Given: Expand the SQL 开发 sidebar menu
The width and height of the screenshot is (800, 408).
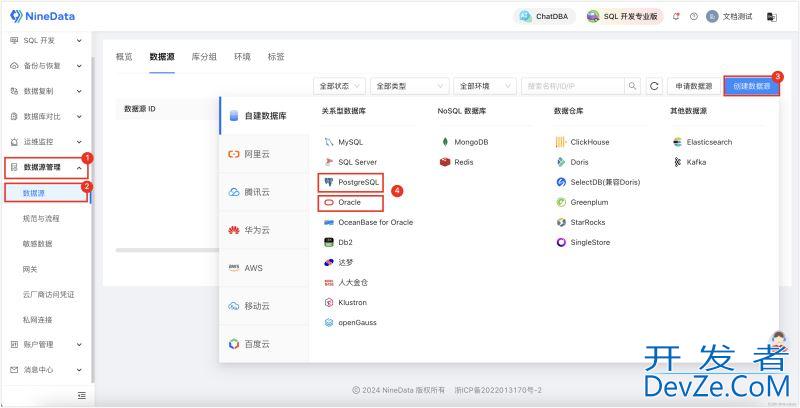Looking at the screenshot, I should point(46,40).
